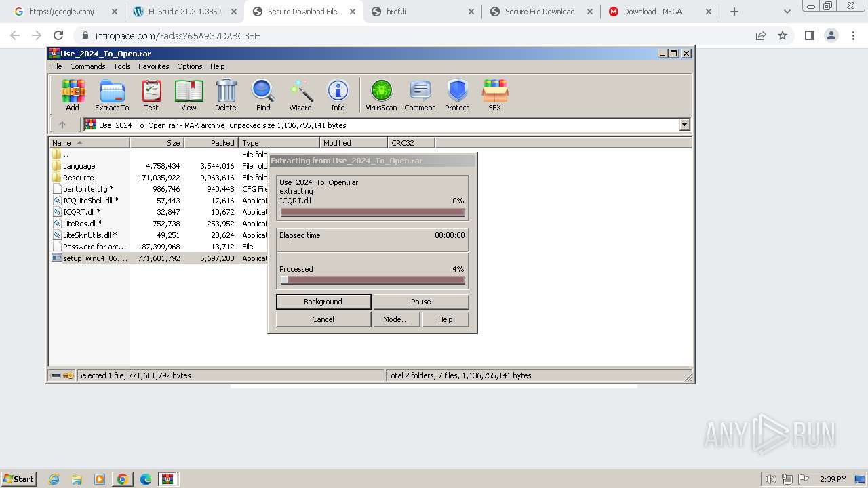The width and height of the screenshot is (868, 488).
Task: Sort by the Name column header
Action: [x=90, y=143]
